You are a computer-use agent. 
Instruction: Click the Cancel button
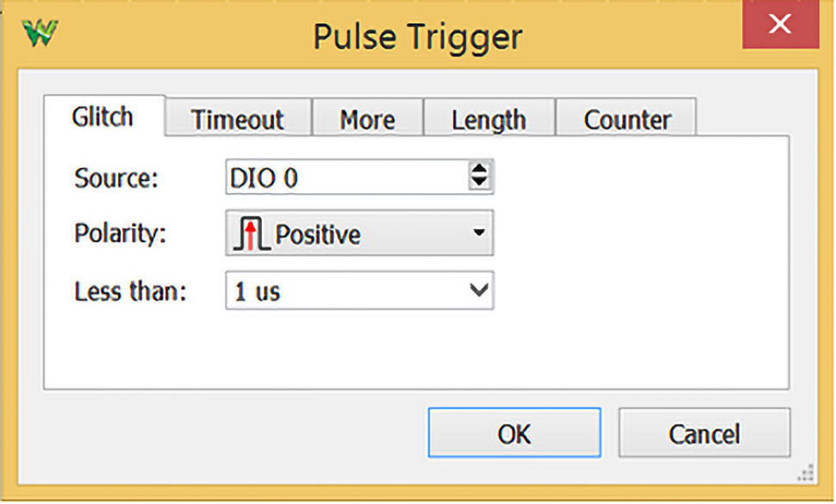[704, 433]
